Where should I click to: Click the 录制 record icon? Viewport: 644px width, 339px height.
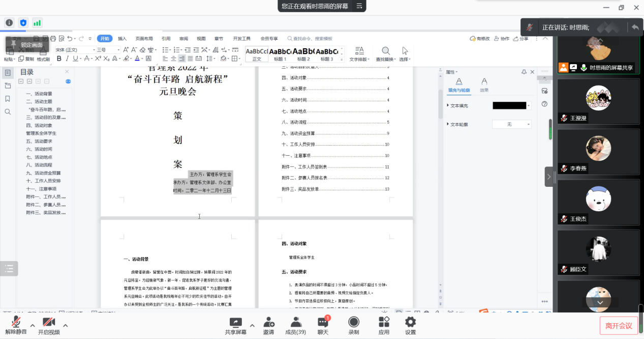(x=353, y=322)
